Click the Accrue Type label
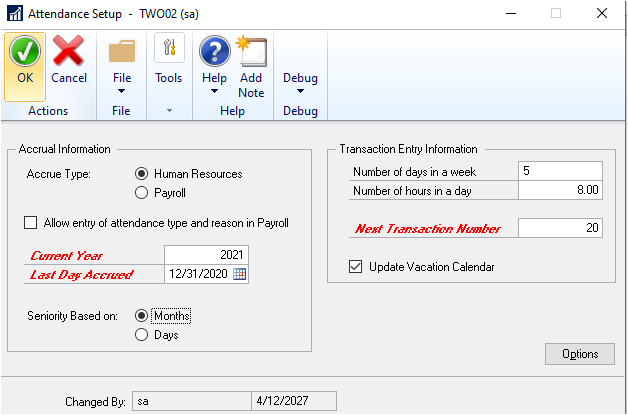 coord(59,174)
